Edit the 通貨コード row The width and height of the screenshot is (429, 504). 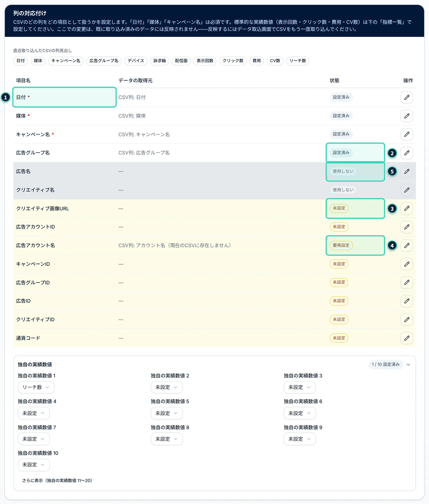tap(407, 338)
